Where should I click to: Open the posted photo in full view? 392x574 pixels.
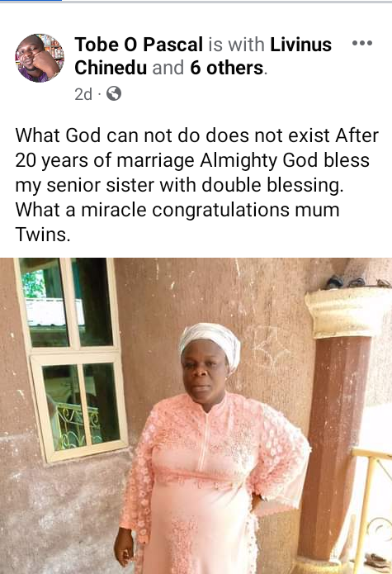coord(196,416)
